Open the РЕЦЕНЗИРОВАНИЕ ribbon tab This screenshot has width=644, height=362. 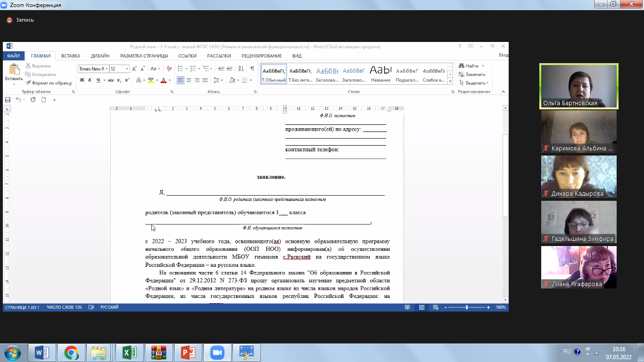261,56
